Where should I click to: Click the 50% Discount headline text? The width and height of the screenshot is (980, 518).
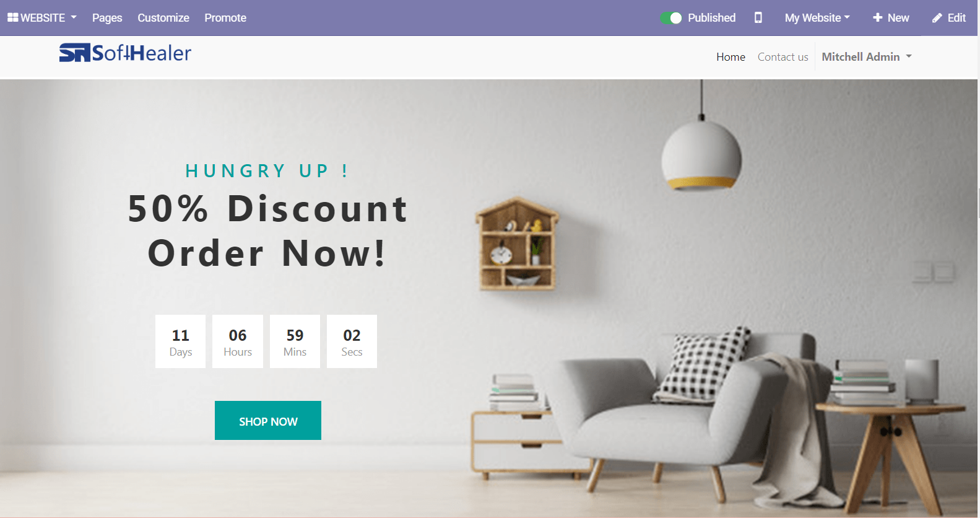point(267,208)
